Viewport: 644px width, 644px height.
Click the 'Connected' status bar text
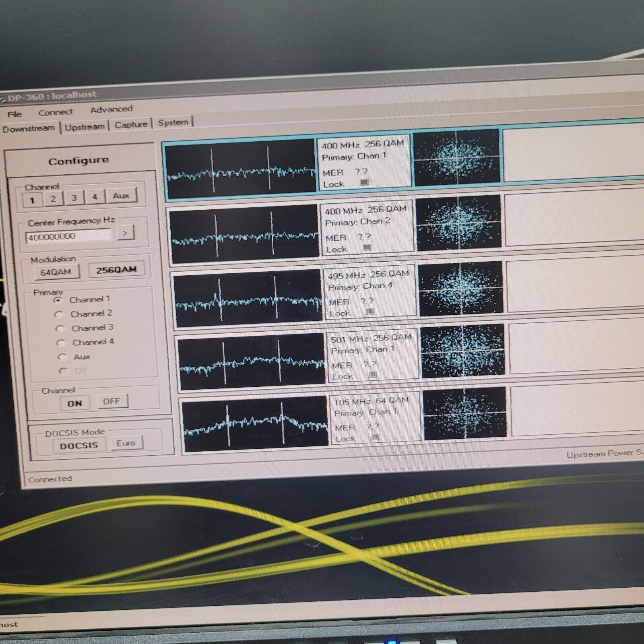(50, 479)
